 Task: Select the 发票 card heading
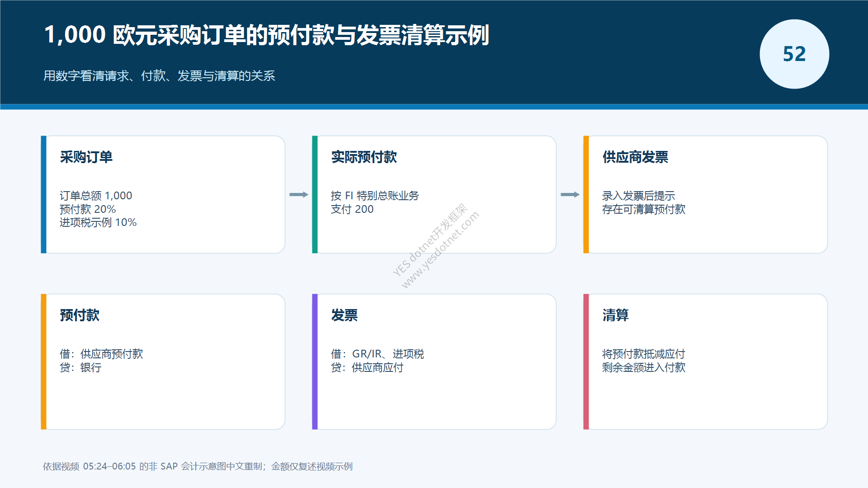tap(344, 315)
